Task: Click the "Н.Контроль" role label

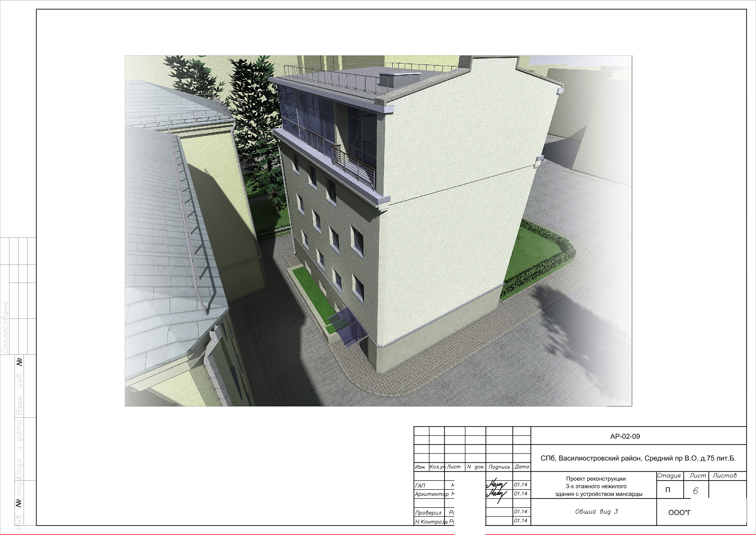Action: coord(431,522)
